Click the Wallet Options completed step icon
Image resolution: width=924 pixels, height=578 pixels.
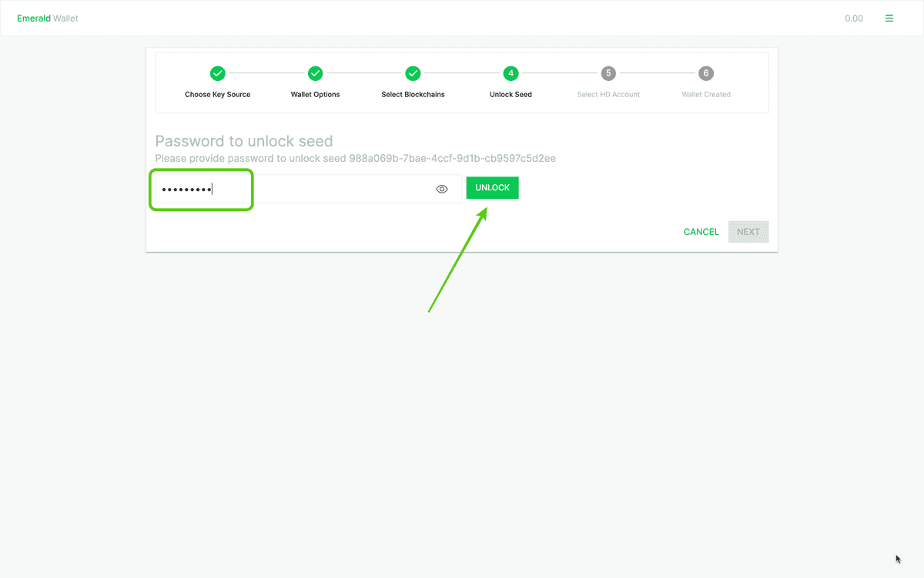(315, 73)
